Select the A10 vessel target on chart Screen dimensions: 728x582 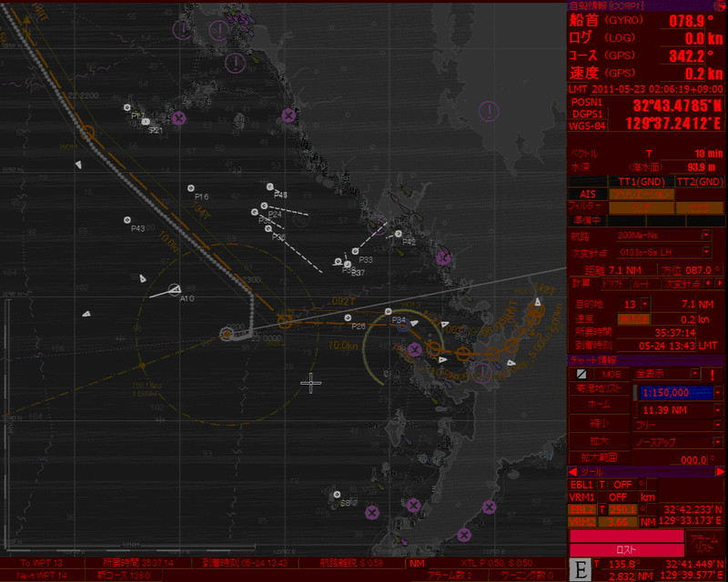177,290
